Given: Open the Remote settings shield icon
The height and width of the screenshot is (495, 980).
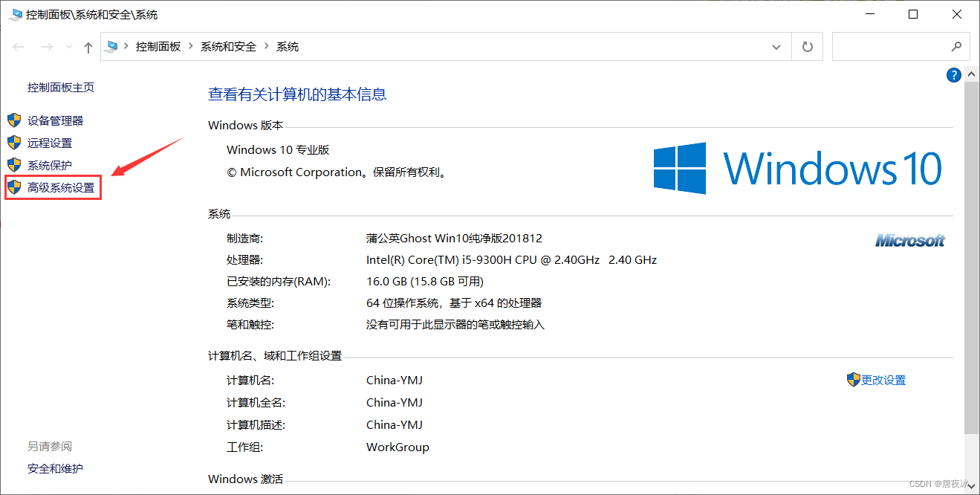Looking at the screenshot, I should 13,142.
